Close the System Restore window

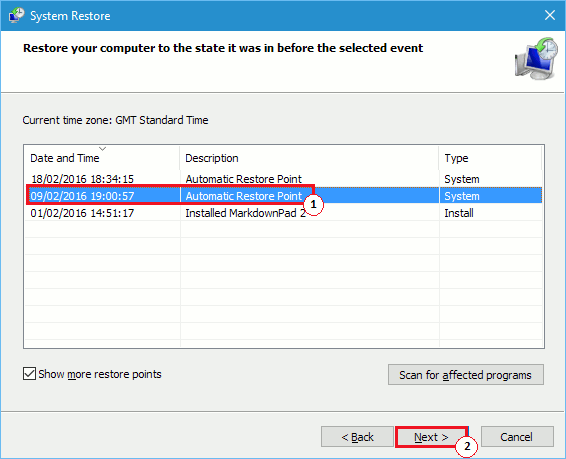coord(550,15)
